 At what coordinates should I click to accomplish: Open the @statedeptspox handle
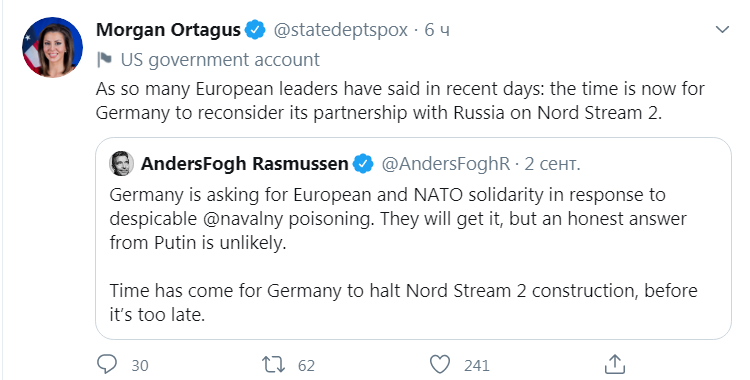(x=341, y=30)
